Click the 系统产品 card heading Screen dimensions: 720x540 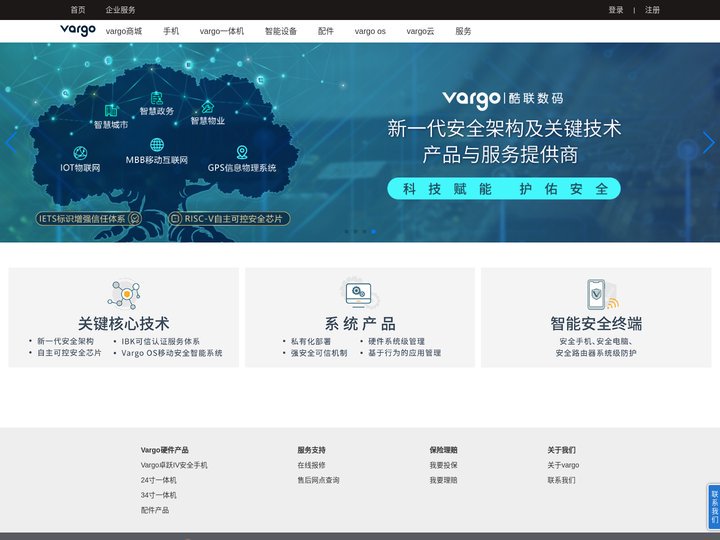point(360,323)
